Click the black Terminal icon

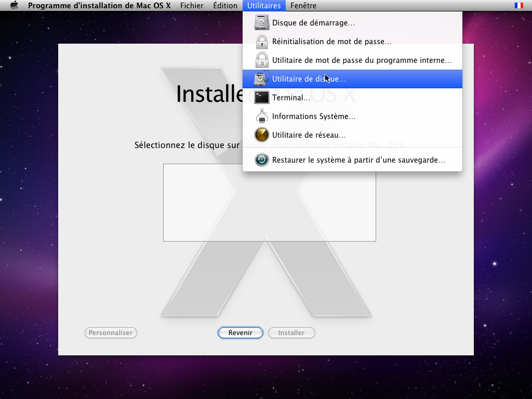262,98
